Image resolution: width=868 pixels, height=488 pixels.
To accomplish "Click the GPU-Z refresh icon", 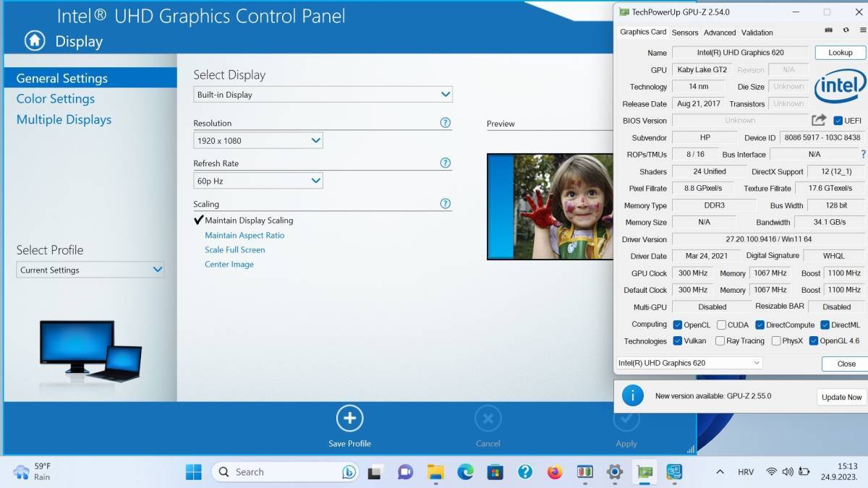I will point(846,30).
